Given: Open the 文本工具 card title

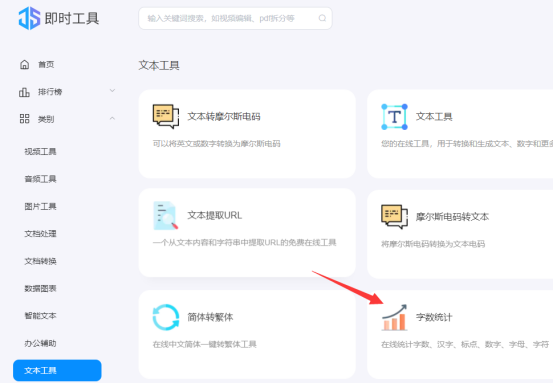Looking at the screenshot, I should (x=434, y=117).
